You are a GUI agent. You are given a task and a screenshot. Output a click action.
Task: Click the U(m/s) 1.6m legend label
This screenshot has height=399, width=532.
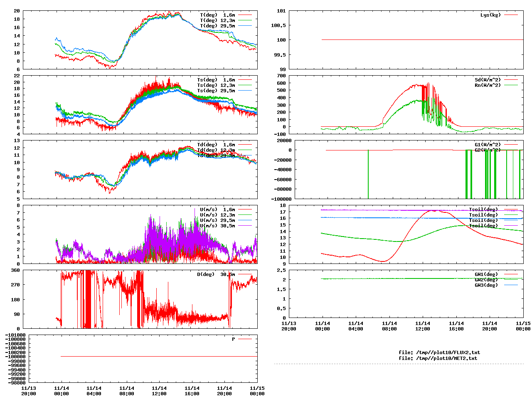[x=217, y=209]
